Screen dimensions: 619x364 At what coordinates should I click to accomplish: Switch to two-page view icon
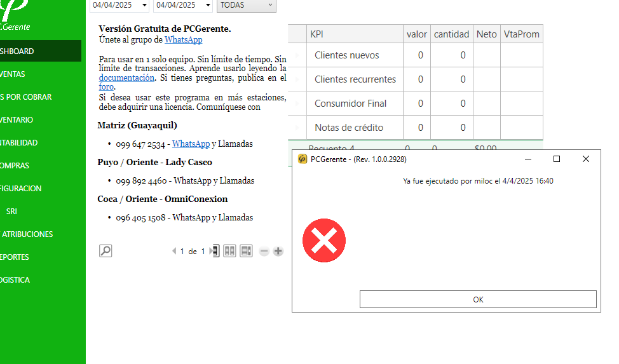click(x=229, y=251)
